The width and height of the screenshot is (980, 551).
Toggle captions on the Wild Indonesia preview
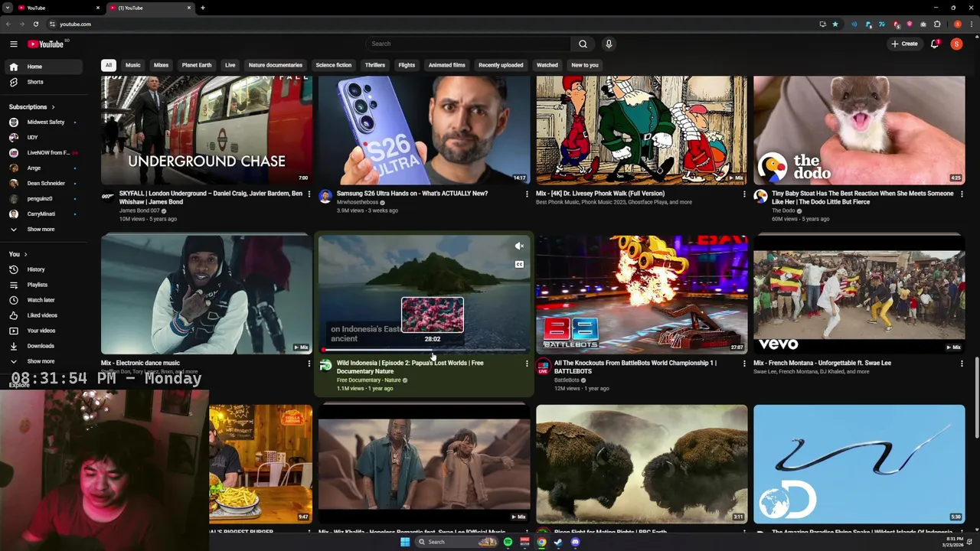tap(519, 265)
